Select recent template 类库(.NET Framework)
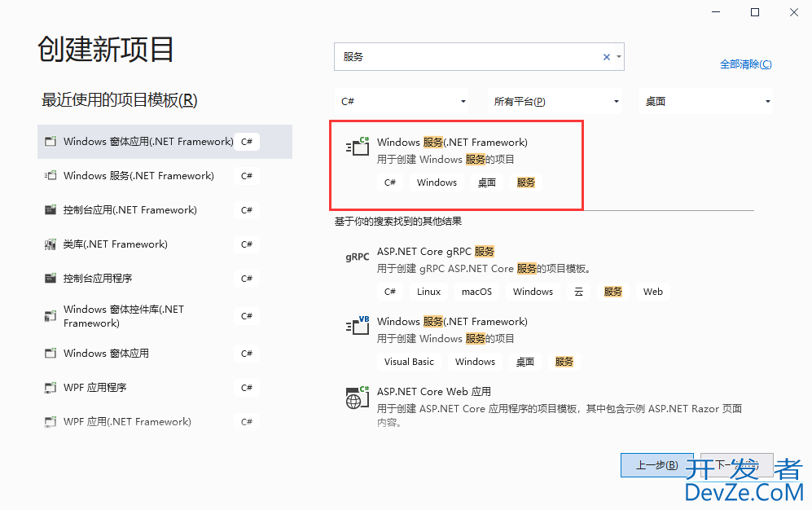Image resolution: width=812 pixels, height=510 pixels. [x=165, y=244]
